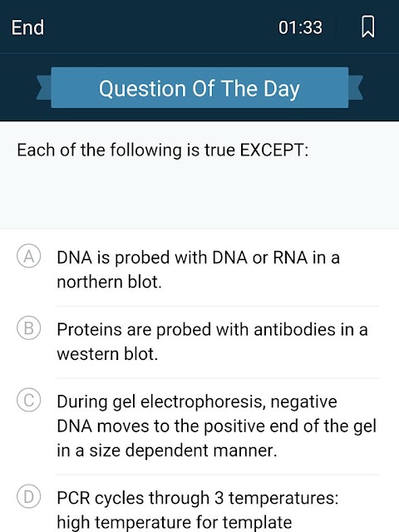Click the circled A letter icon
This screenshot has width=399, height=532.
click(29, 255)
